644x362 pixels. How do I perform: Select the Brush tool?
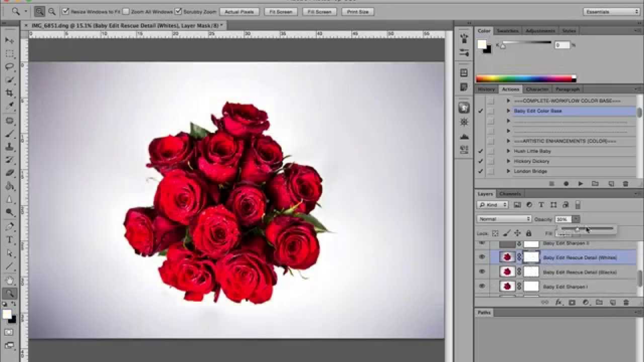point(10,134)
